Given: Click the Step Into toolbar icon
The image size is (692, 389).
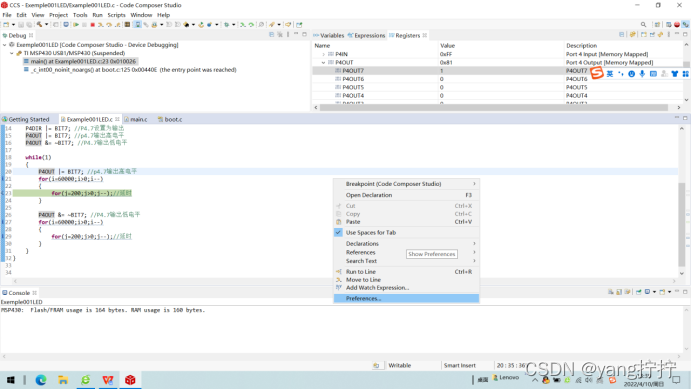Looking at the screenshot, I should (x=101, y=25).
